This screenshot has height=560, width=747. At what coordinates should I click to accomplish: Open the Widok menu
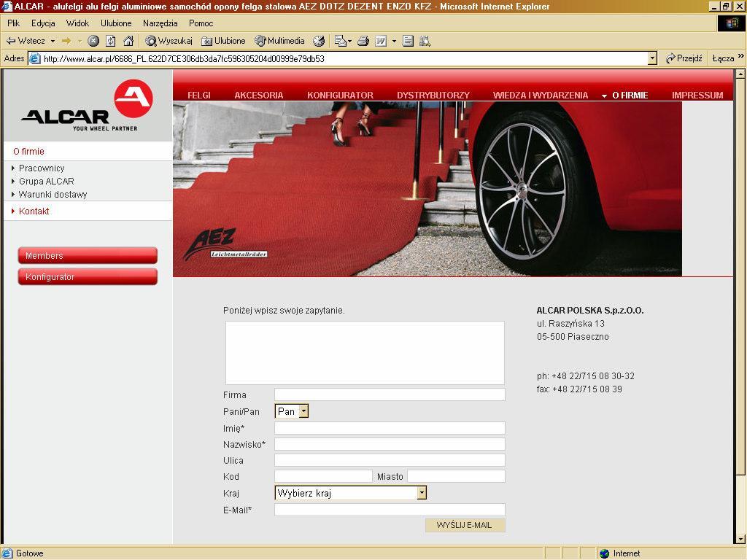(77, 23)
